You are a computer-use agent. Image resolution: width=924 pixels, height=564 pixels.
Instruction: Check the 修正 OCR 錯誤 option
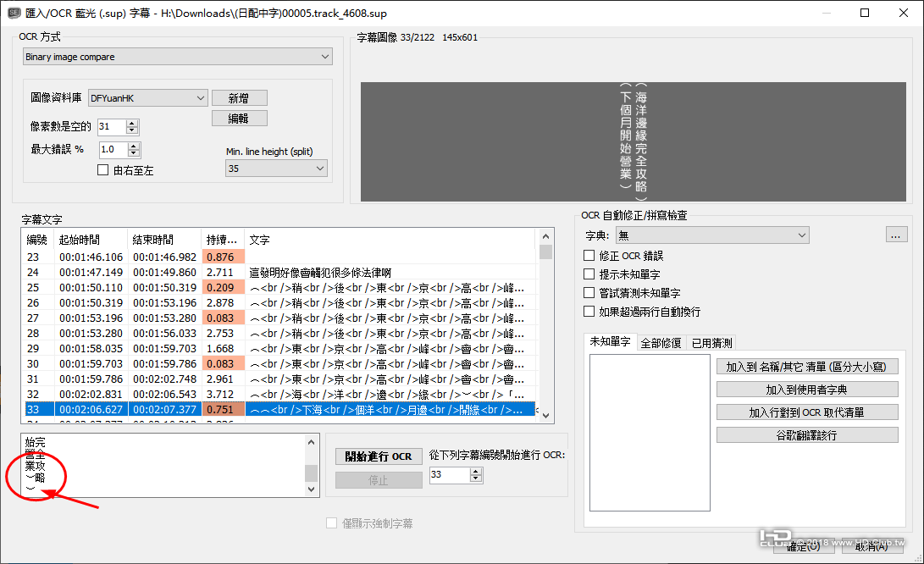(x=589, y=256)
